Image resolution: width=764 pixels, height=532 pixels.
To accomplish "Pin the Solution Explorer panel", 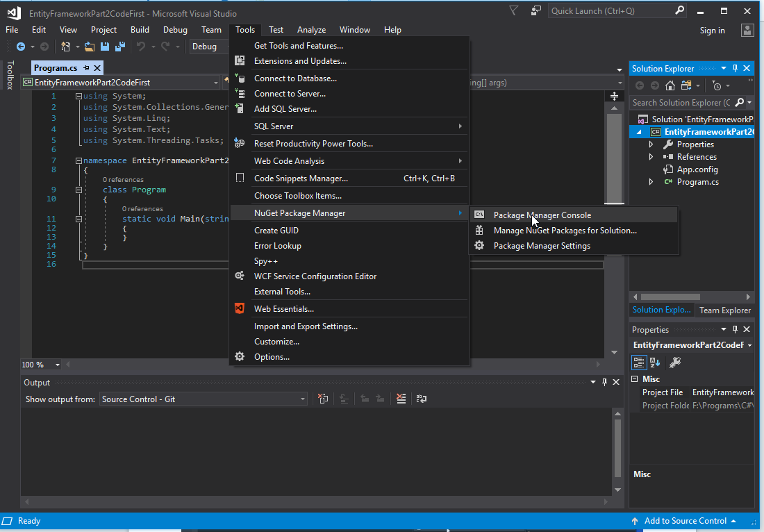I will [735, 68].
